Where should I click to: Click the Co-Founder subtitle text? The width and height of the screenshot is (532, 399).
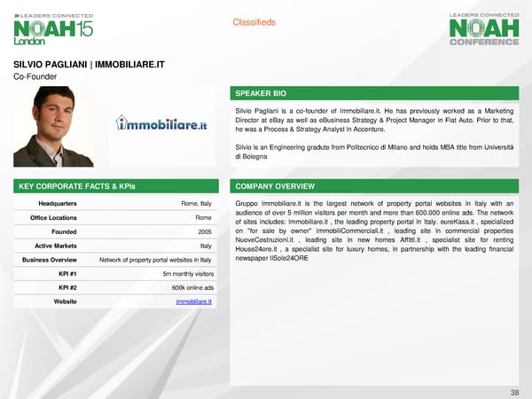pyautogui.click(x=35, y=78)
